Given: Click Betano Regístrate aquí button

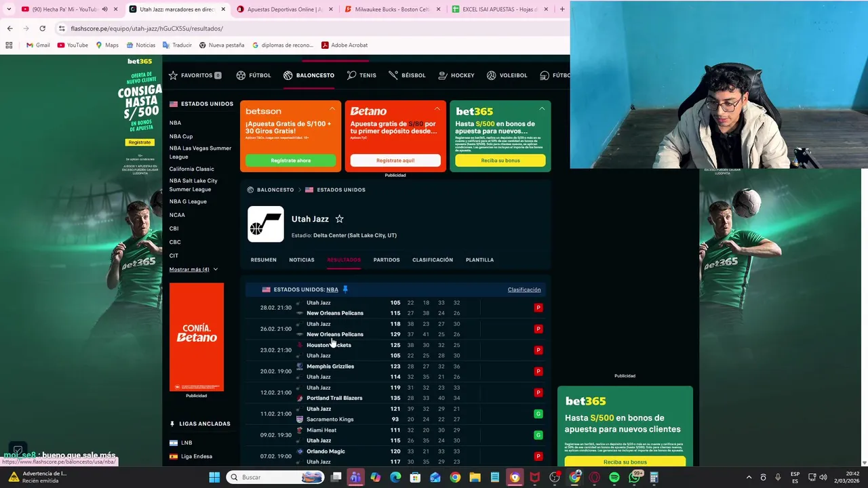Looking at the screenshot, I should click(x=395, y=161).
